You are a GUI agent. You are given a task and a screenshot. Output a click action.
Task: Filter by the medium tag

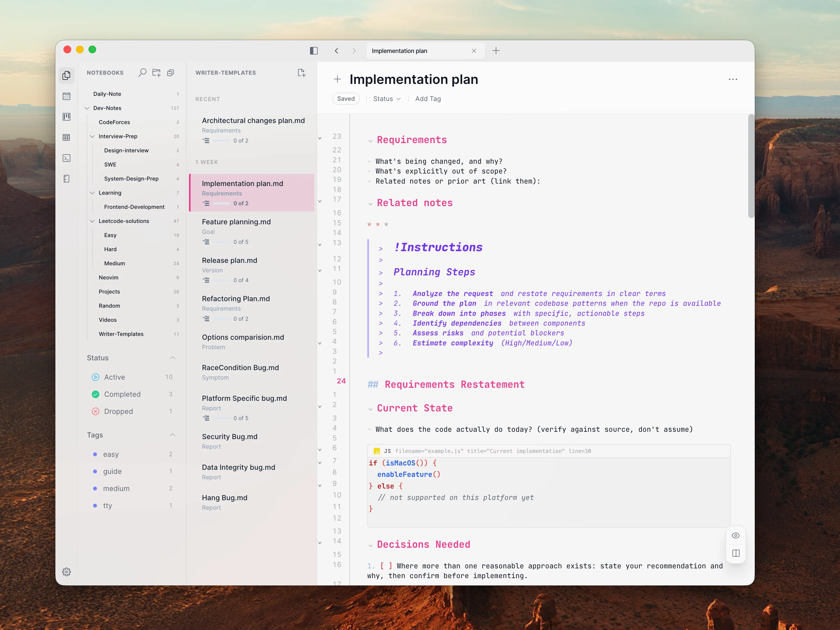pyautogui.click(x=132, y=488)
